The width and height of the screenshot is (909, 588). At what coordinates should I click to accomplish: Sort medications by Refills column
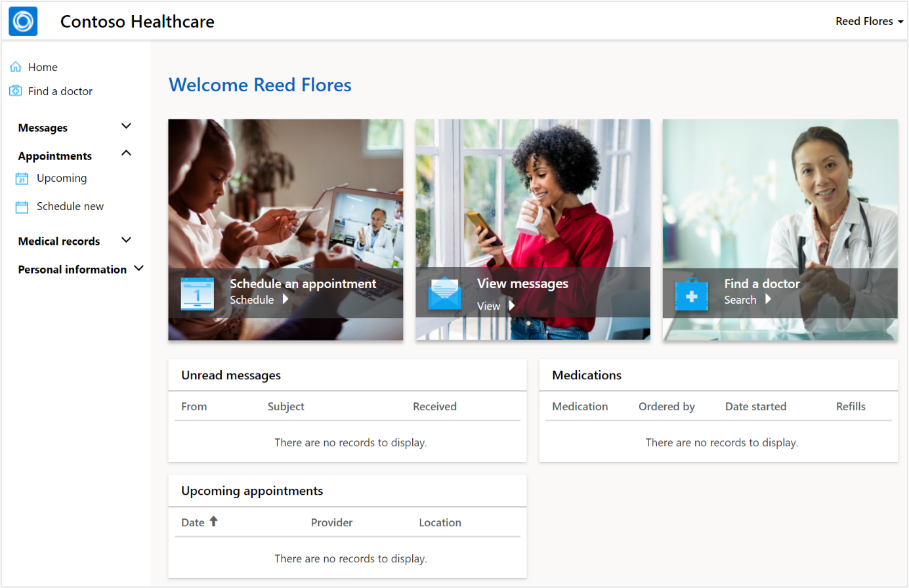click(851, 407)
